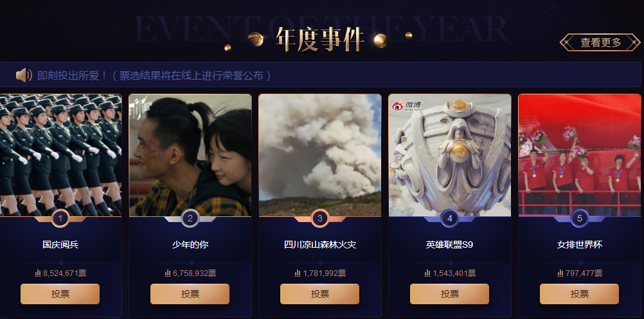Viewport: 644px width, 319px height.
Task: Click the 即刻投出所爱 announcement bar text
Action: 154,76
